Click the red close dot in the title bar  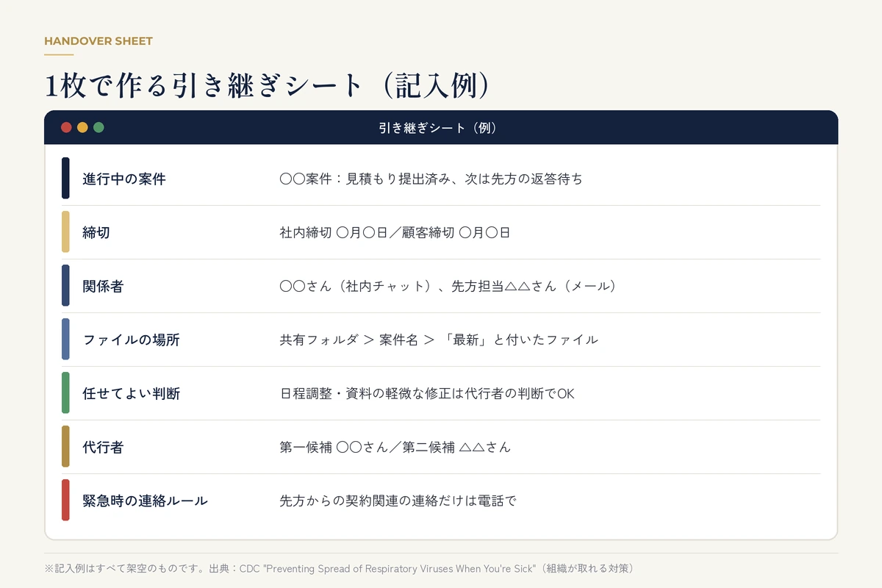[x=66, y=127]
